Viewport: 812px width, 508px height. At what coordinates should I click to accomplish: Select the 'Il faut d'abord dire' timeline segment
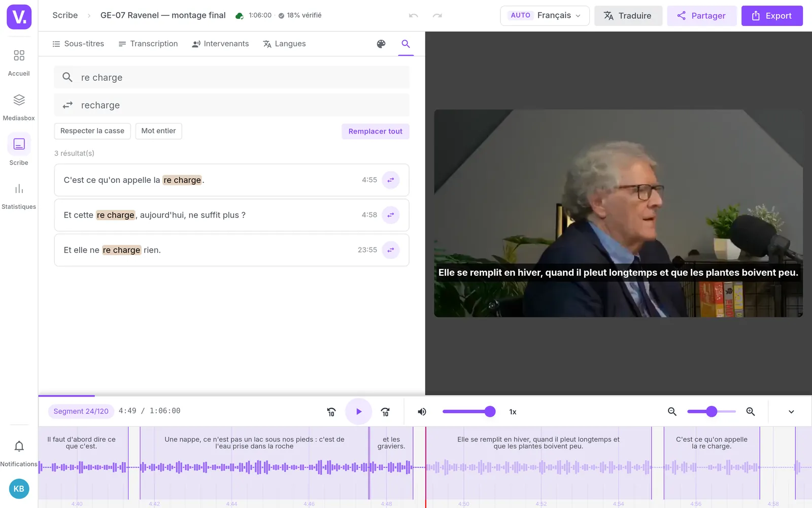coord(83,462)
